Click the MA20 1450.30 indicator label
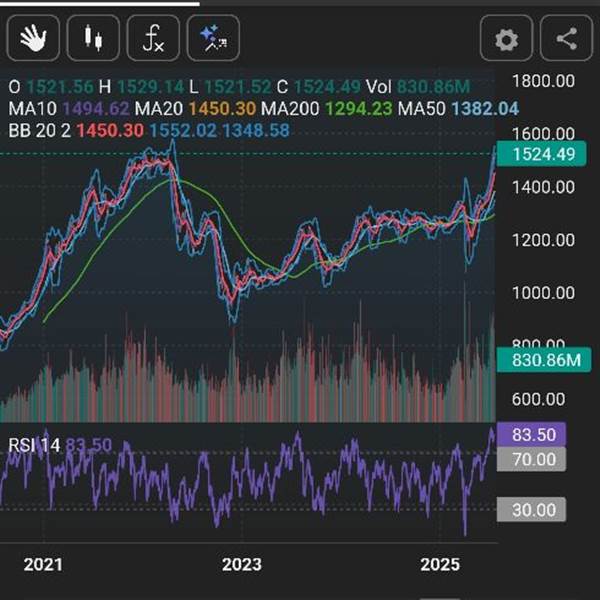This screenshot has width=600, height=600. (195, 109)
